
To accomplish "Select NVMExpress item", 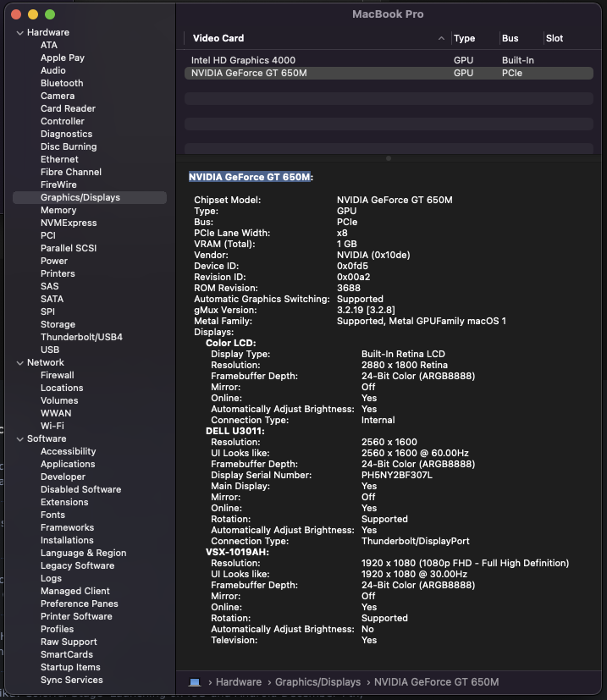I will coord(69,223).
